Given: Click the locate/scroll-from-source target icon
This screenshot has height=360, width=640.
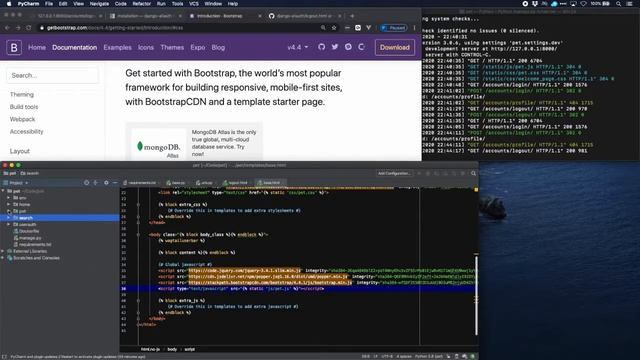Looking at the screenshot, I should tap(87, 183).
